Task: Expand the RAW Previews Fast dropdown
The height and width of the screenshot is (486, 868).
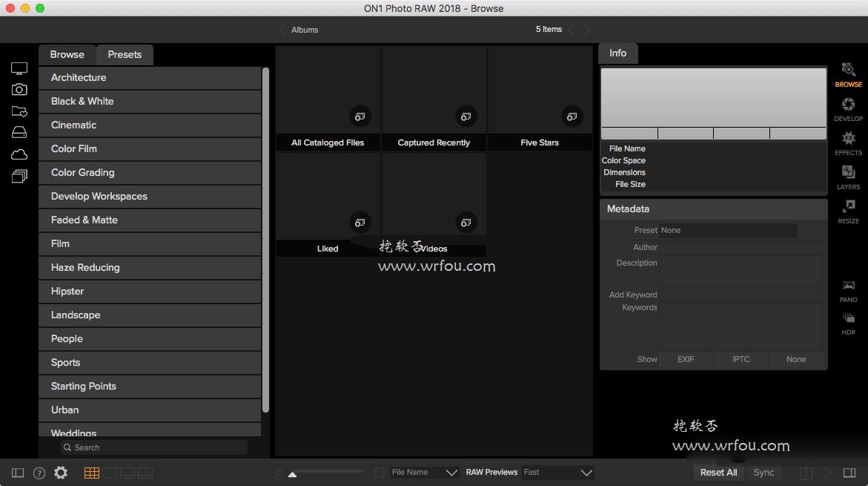Action: pos(557,472)
